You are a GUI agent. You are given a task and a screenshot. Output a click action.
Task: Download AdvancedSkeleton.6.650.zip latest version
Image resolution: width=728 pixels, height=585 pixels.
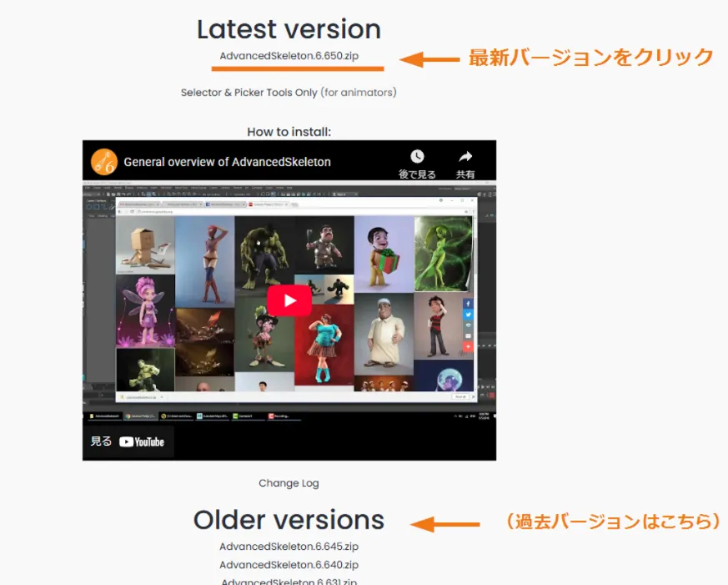pos(289,57)
